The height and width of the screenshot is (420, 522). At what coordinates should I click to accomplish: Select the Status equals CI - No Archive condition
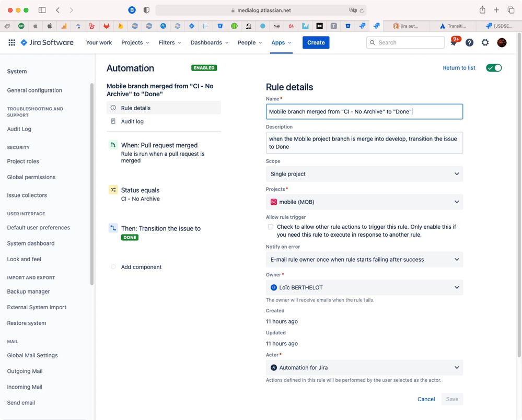click(164, 194)
